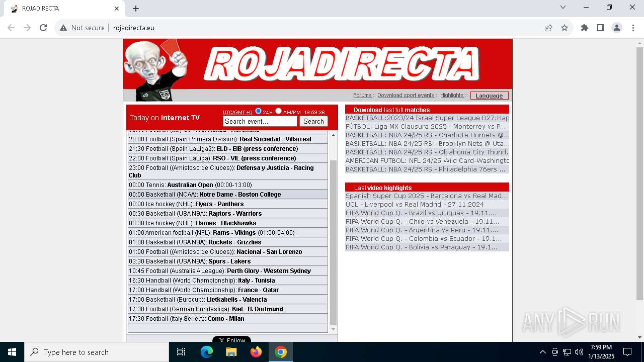Open Como - Milan Serie A row
Screen dimensions: 644x362
coord(227,319)
